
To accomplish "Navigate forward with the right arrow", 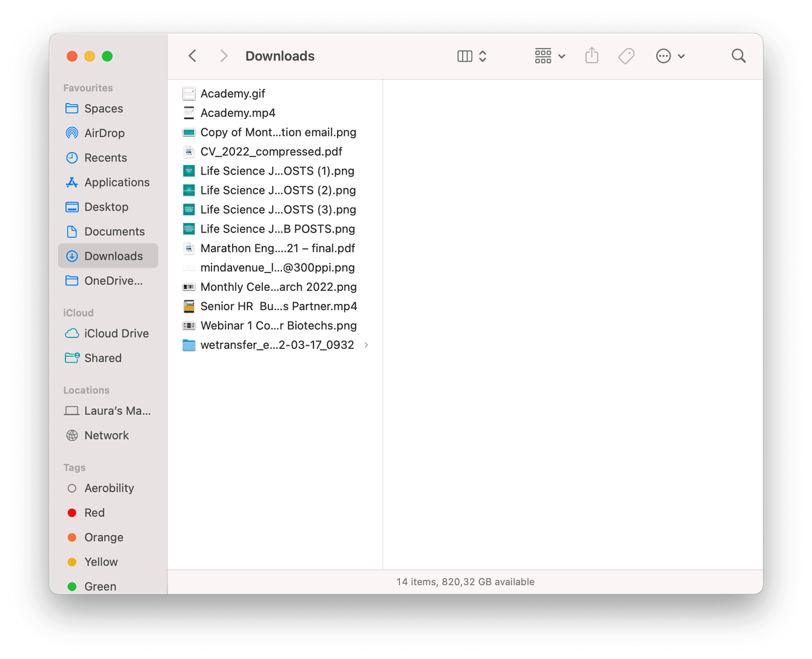I will [224, 55].
